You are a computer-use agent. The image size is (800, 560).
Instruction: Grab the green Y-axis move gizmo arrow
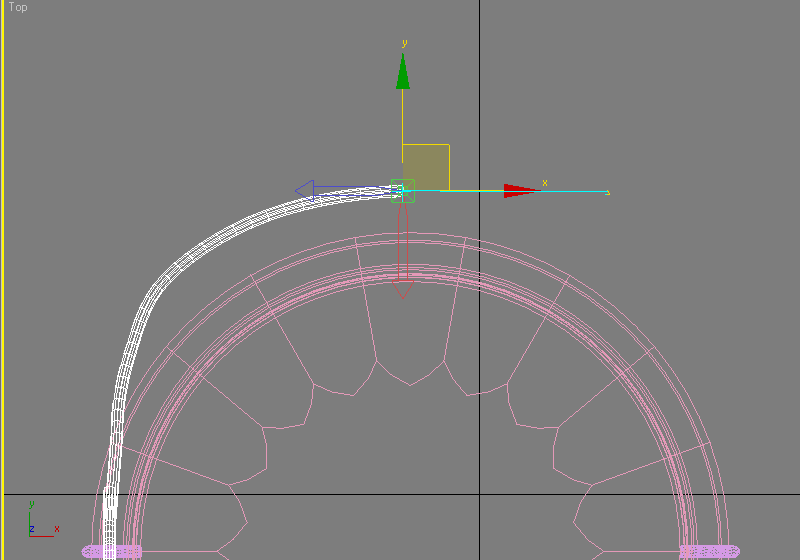(403, 71)
